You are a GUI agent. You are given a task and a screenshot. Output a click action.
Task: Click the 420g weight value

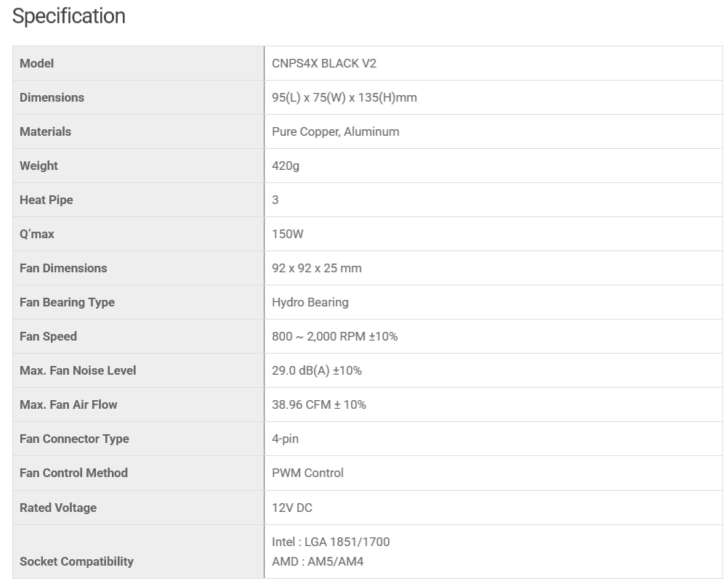coord(286,166)
